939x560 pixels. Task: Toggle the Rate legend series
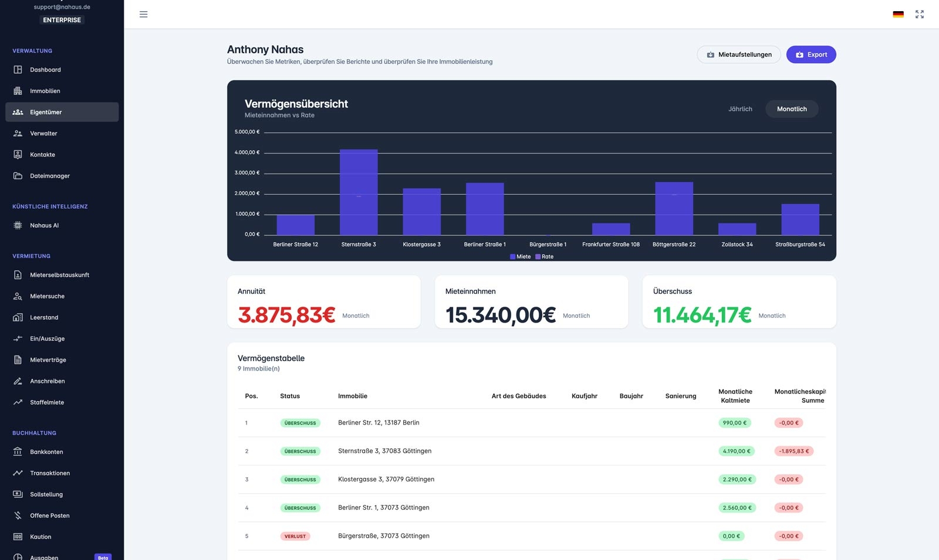545,257
